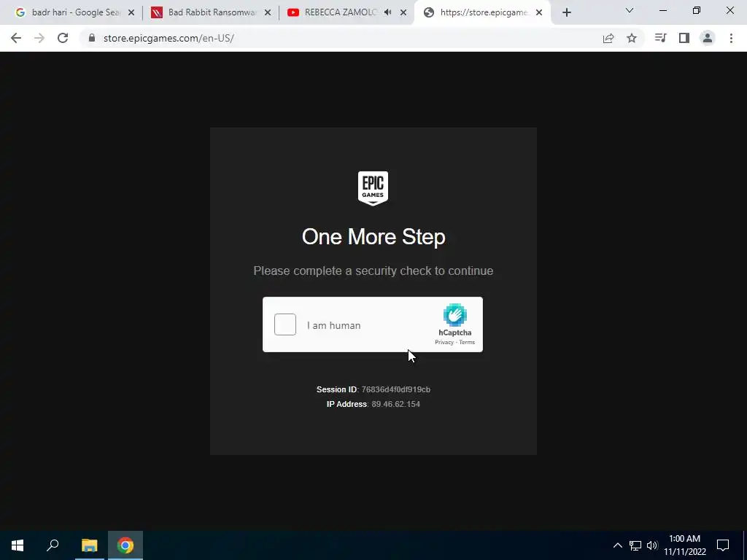Bookmark this tab with the star icon
The height and width of the screenshot is (560, 747).
[632, 38]
